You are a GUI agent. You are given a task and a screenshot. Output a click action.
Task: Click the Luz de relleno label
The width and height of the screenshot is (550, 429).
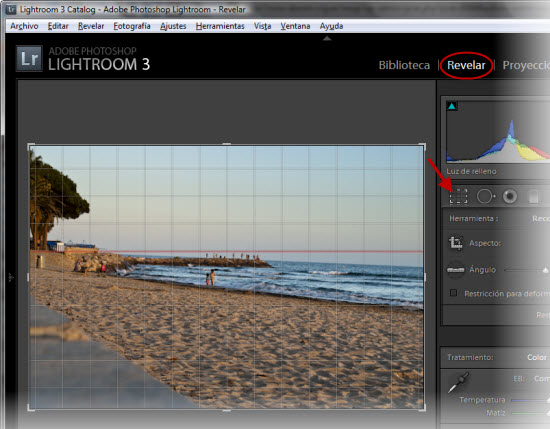coord(471,171)
